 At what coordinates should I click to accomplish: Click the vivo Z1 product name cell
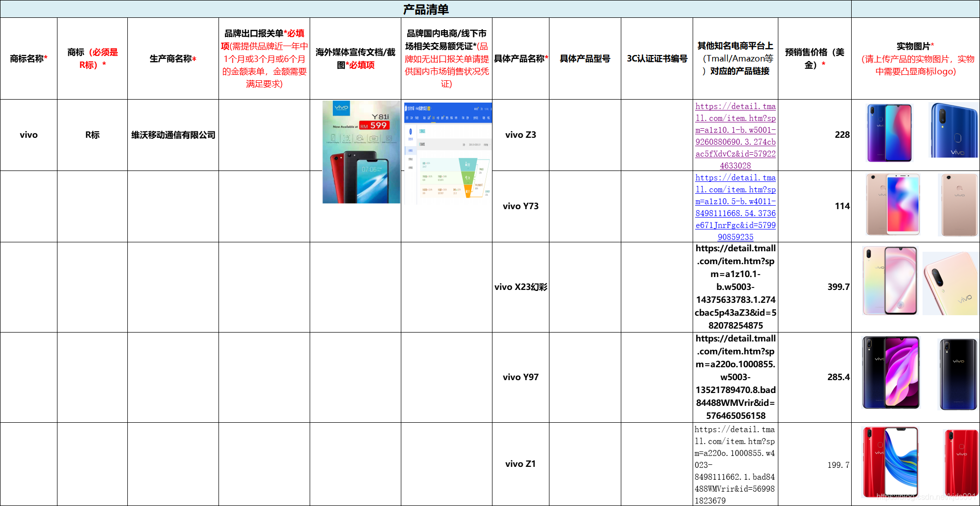(521, 464)
